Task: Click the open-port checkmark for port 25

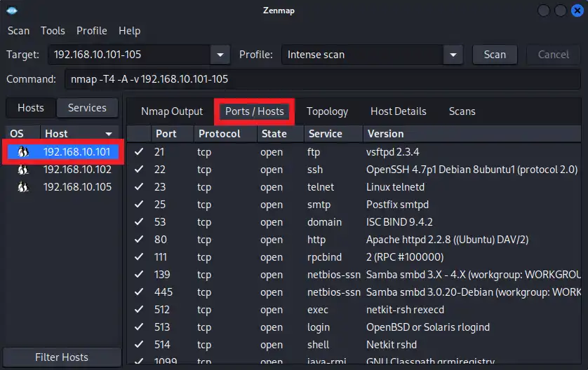Action: pos(139,205)
